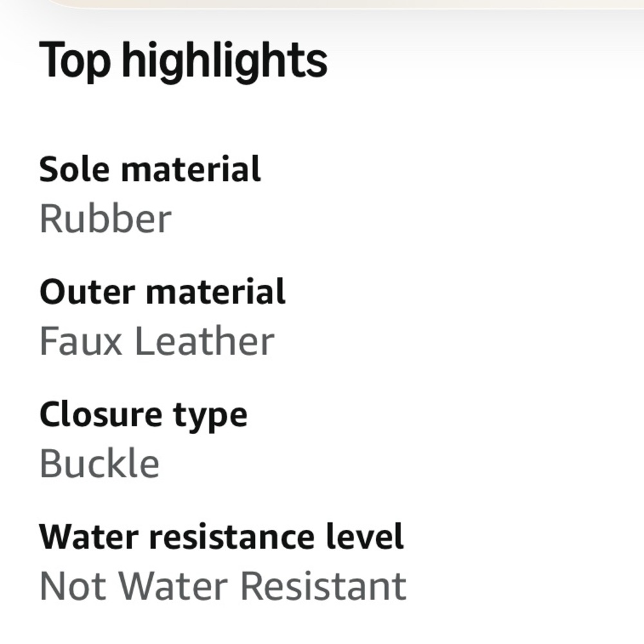Select the Buckle value text
Screen dimensions: 644x644
coord(99,464)
